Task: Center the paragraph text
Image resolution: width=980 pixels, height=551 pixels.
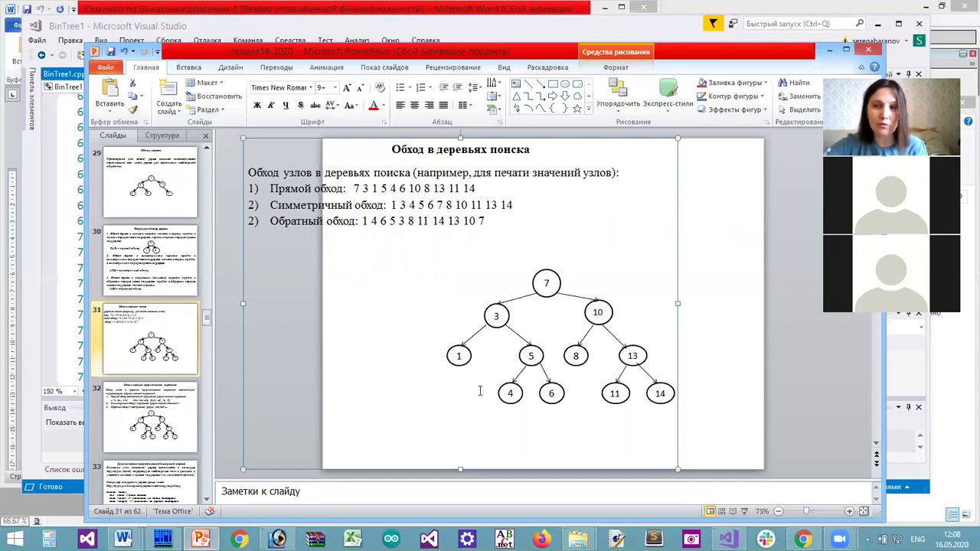Action: pos(414,105)
